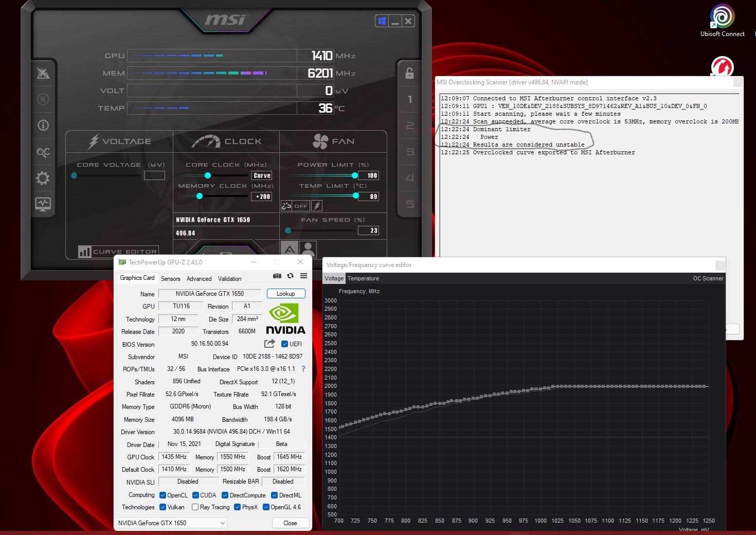Toggle the Vulkan checkbox

coord(163,507)
